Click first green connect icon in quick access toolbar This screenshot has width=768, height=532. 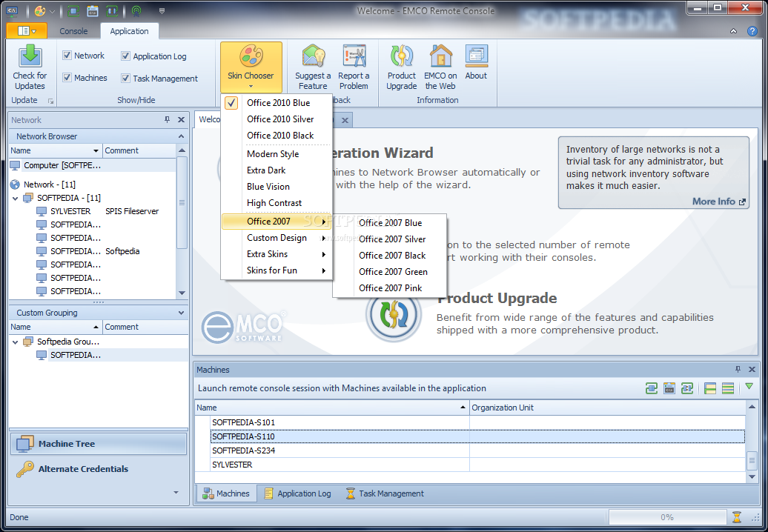click(x=73, y=10)
